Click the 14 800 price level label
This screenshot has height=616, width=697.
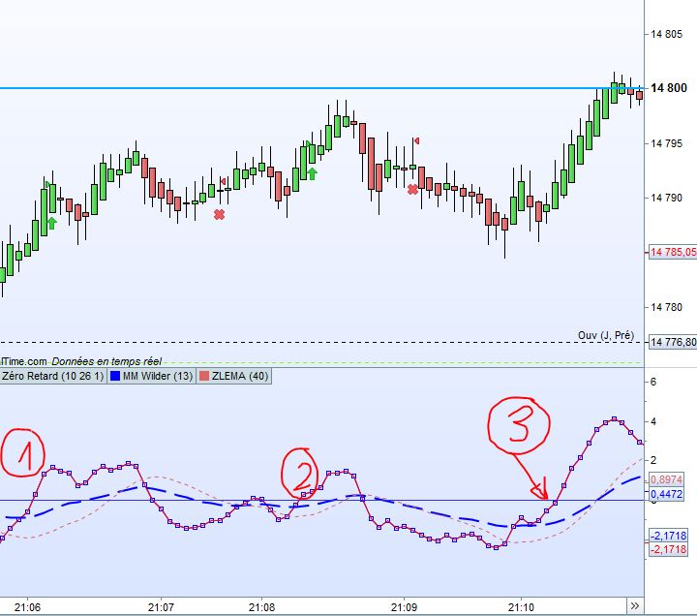(669, 88)
